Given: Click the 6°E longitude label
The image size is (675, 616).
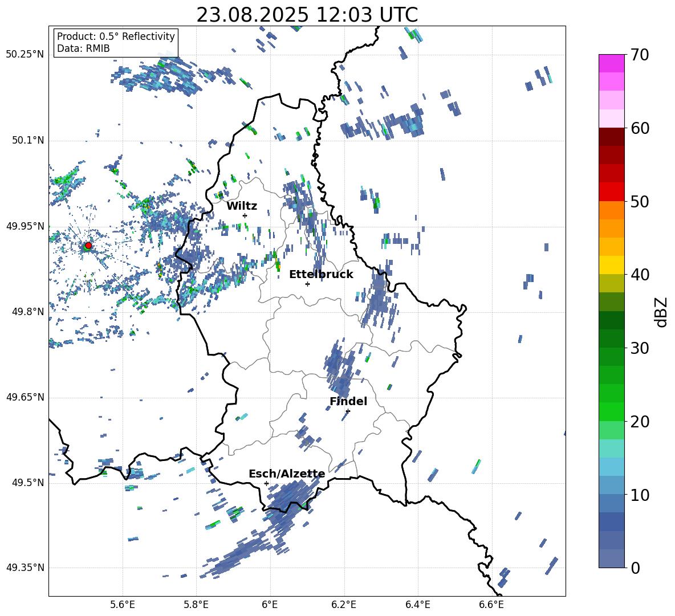Looking at the screenshot, I should 270,605.
